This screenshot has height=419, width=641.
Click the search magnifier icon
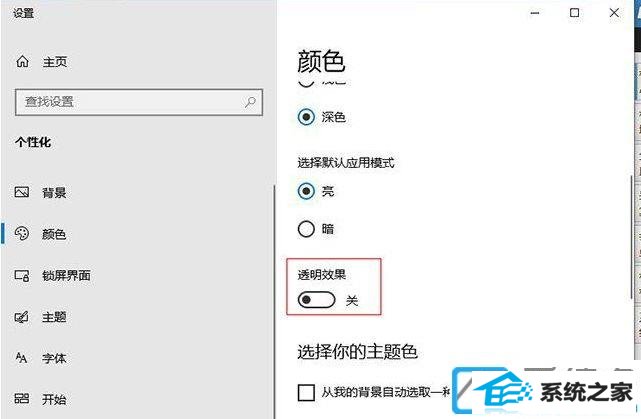(x=250, y=102)
